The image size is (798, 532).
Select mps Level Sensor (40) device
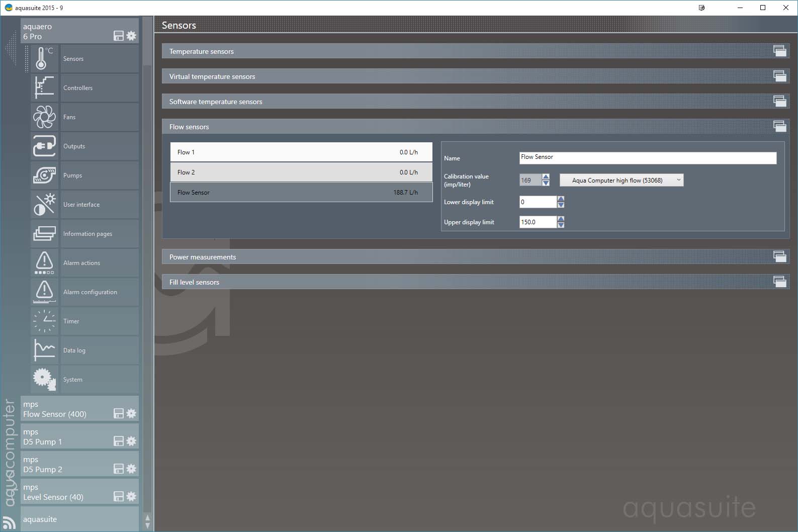coord(65,492)
